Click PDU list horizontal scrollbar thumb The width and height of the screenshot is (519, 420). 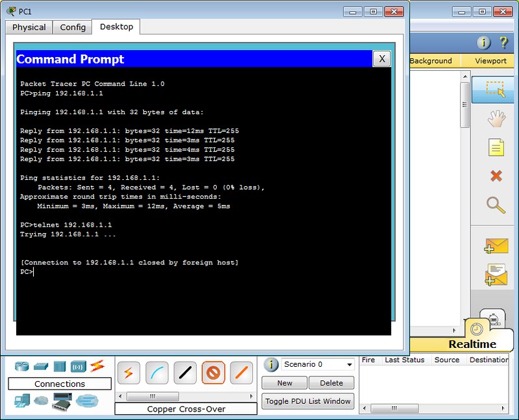[x=394, y=408]
